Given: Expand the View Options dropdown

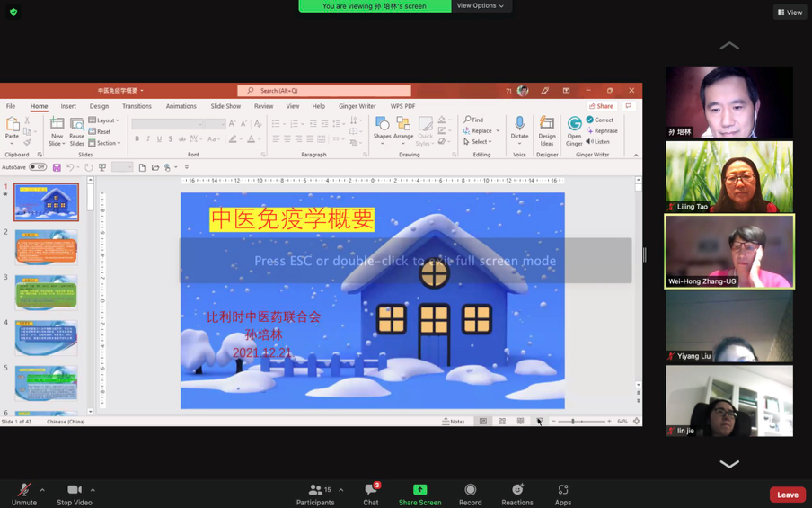Looking at the screenshot, I should click(x=480, y=6).
